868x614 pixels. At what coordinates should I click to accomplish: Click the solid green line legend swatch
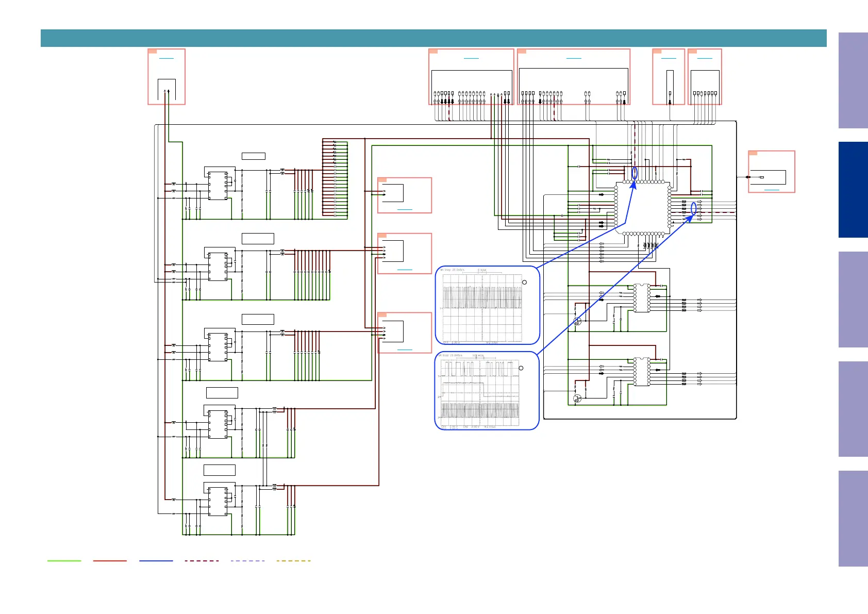point(64,560)
